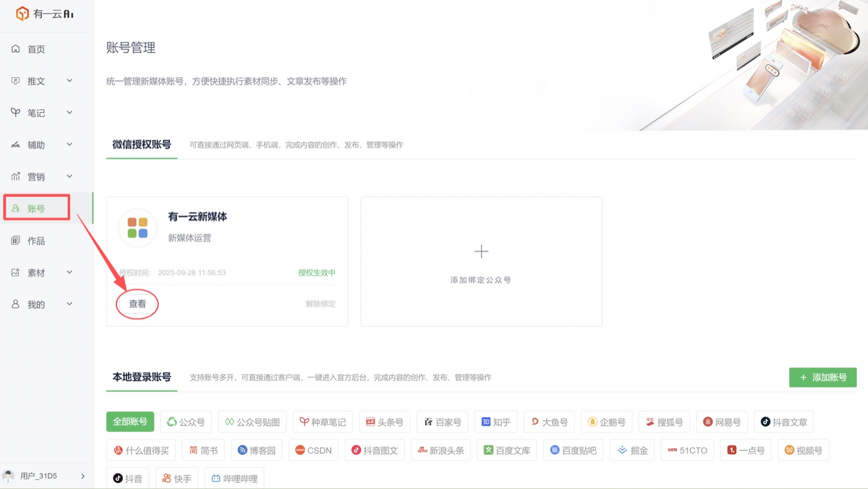Expand the 笔记 menu chevron
Screen dimensions: 868x489
coord(69,113)
